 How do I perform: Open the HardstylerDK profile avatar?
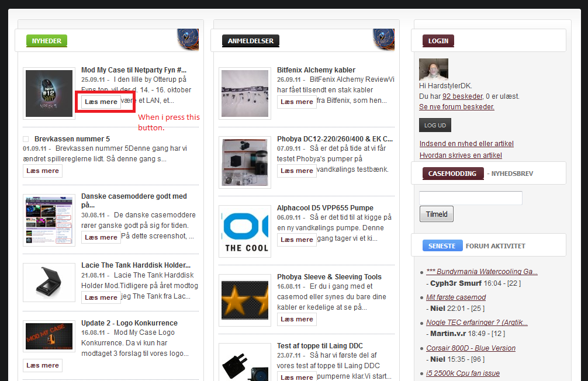click(434, 70)
